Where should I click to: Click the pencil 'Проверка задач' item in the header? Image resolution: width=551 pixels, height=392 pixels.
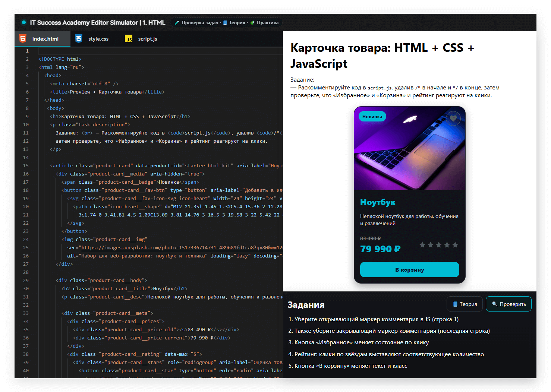point(197,23)
